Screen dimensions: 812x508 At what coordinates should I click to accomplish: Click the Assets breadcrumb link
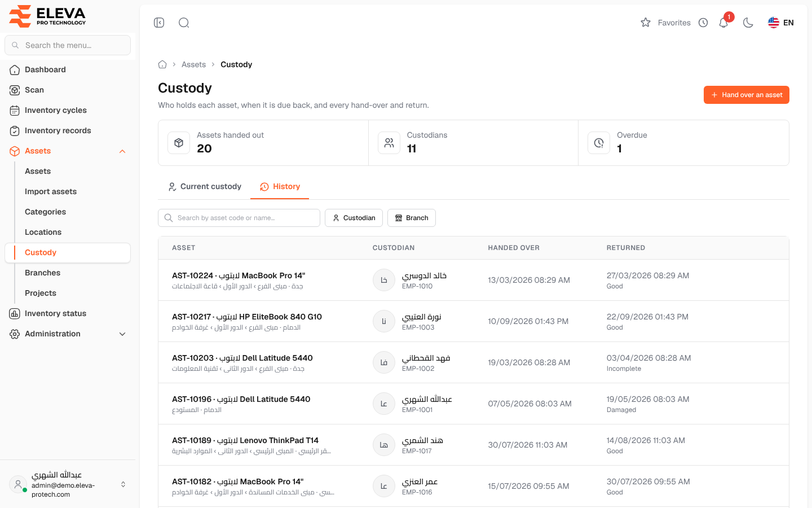tap(193, 64)
